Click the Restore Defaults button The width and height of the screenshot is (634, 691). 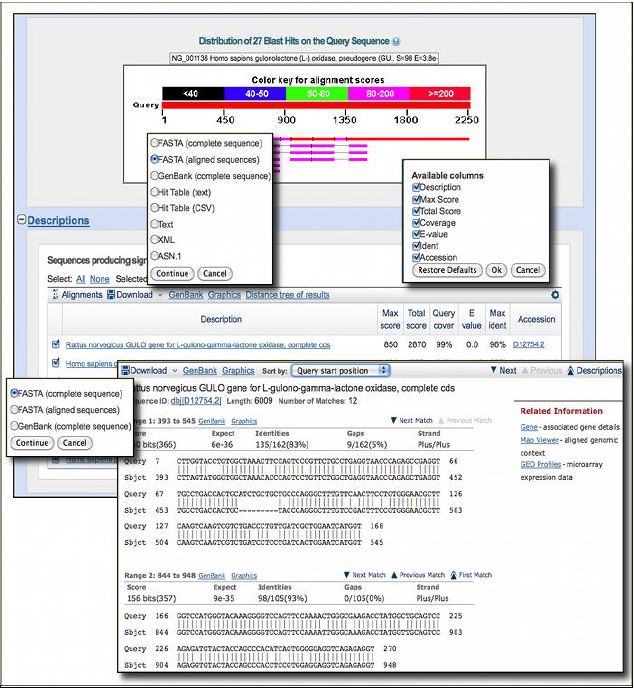click(448, 270)
